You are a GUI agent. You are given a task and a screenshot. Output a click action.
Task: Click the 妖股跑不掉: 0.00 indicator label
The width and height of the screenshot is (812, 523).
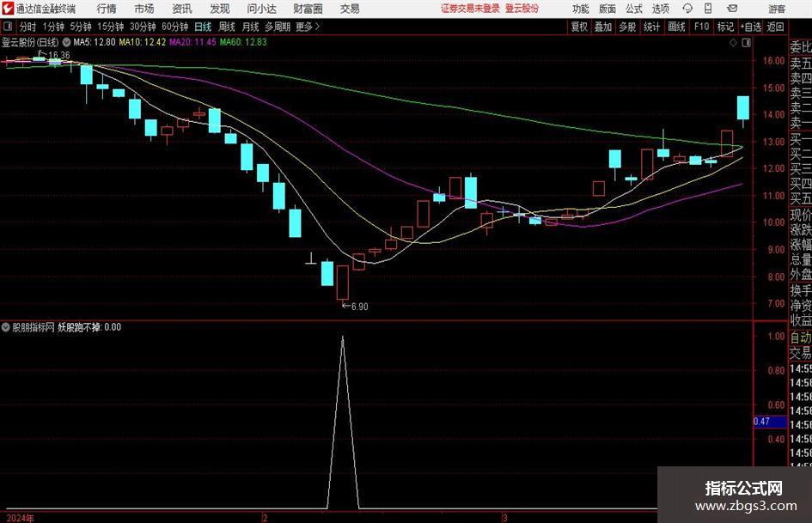pos(89,327)
